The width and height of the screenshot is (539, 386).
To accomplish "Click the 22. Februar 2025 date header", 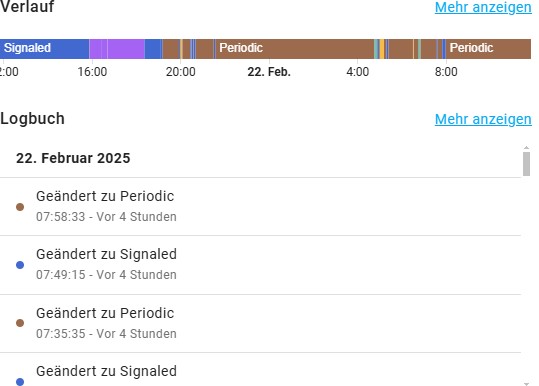I will click(x=73, y=158).
